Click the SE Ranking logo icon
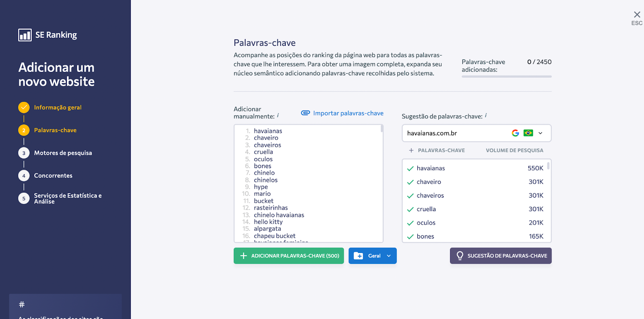This screenshot has width=644, height=319. pyautogui.click(x=25, y=35)
